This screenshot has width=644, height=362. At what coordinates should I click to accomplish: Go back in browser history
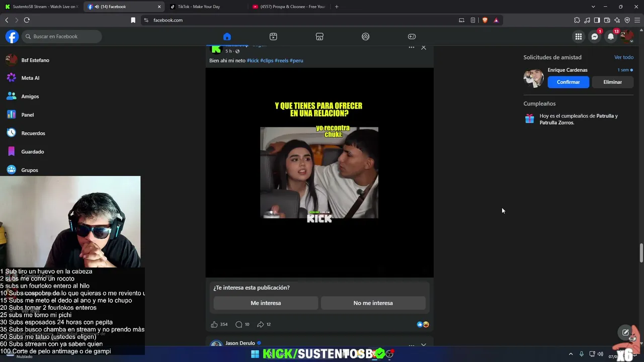pos(7,20)
